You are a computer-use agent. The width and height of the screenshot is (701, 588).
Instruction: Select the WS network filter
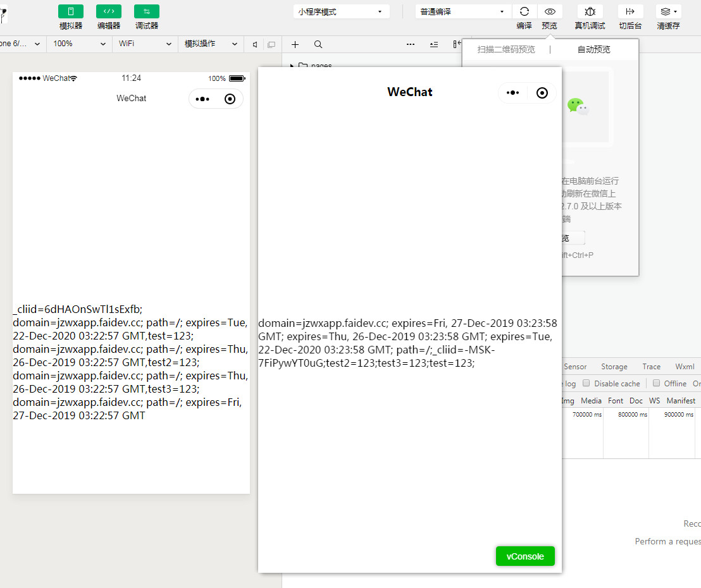[655, 401]
